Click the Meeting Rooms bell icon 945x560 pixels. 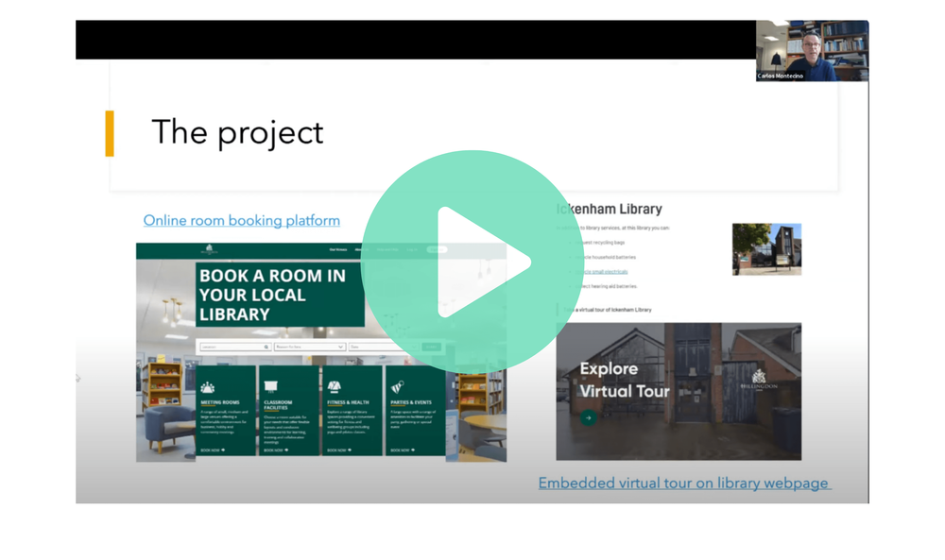click(208, 387)
